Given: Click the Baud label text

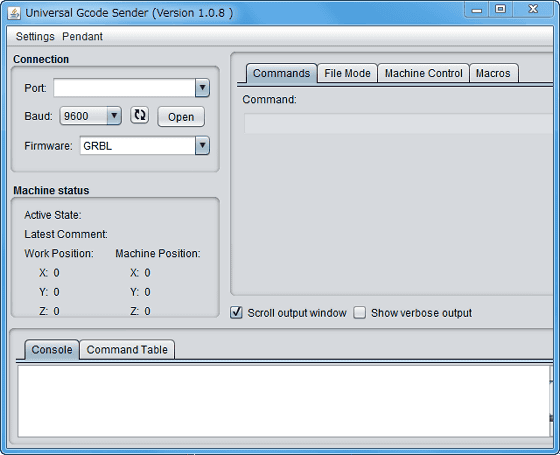Looking at the screenshot, I should [38, 116].
